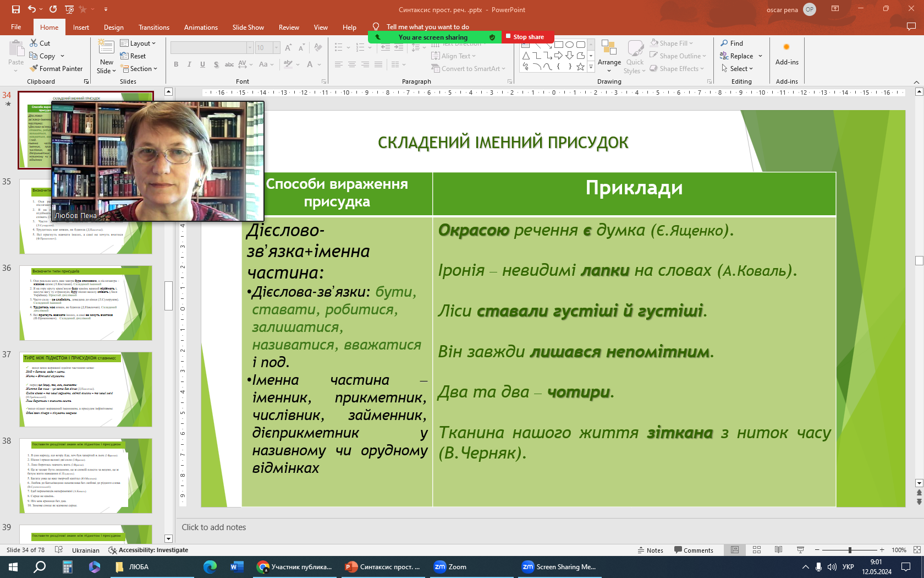Select slide 37 thumbnail
This screenshot has width=924, height=578.
point(85,389)
